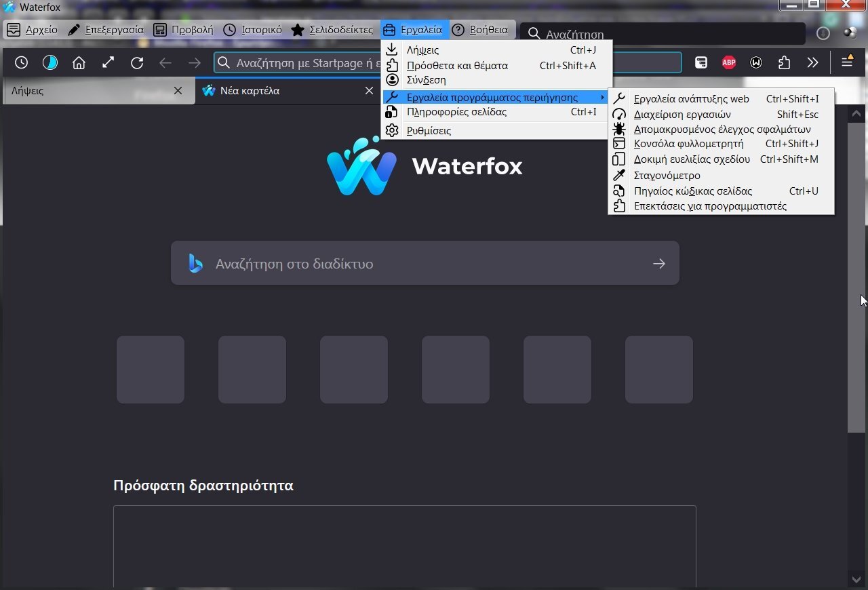Open Διαχείριση εργασιών
The height and width of the screenshot is (590, 868).
(721, 115)
